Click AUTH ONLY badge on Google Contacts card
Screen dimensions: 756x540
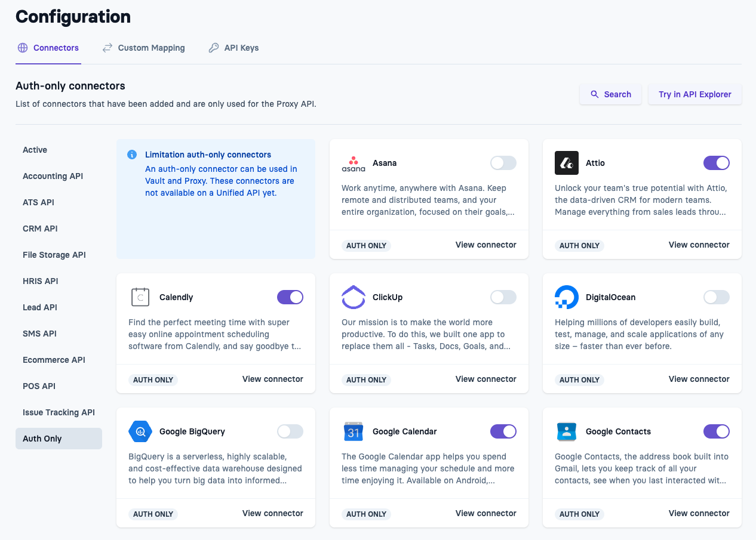coord(579,514)
